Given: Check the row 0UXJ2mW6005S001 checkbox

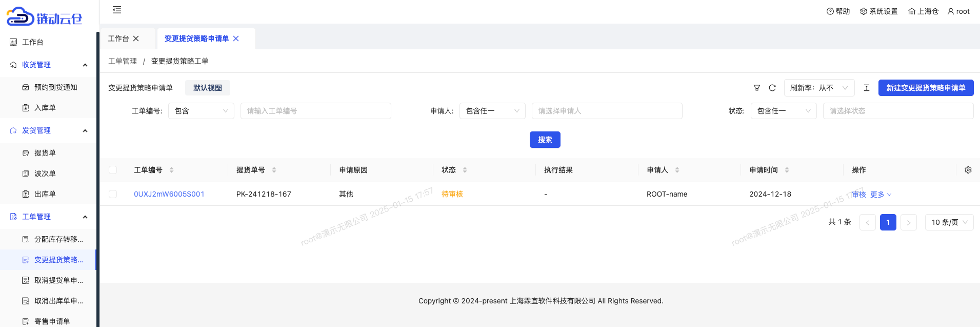Looking at the screenshot, I should (x=113, y=194).
